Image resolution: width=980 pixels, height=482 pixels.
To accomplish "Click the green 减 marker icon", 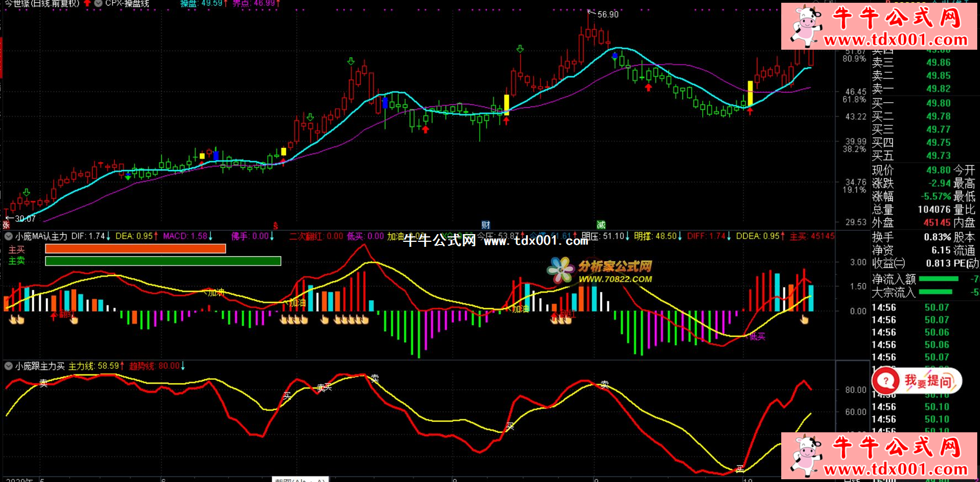I will [601, 225].
